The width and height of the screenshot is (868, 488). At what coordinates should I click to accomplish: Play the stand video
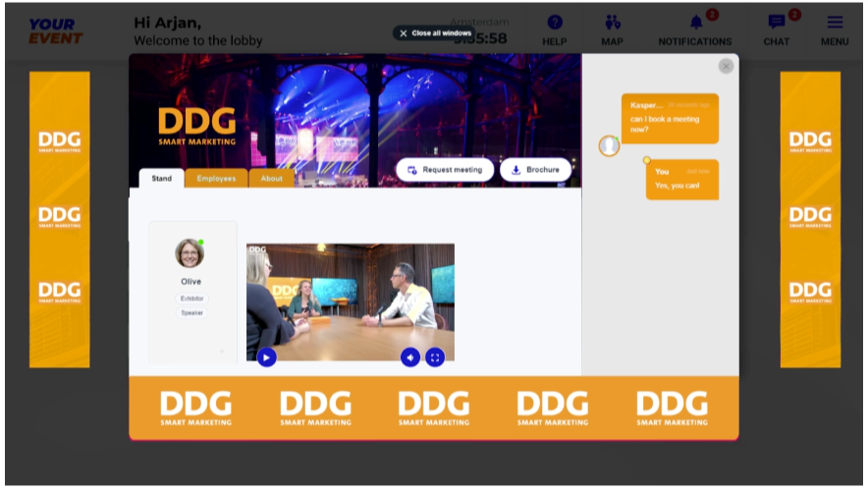click(x=266, y=357)
